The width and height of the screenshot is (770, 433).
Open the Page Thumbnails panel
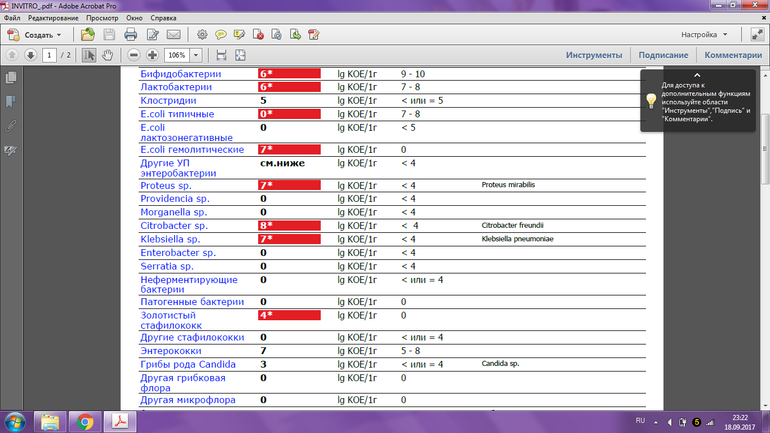point(11,77)
